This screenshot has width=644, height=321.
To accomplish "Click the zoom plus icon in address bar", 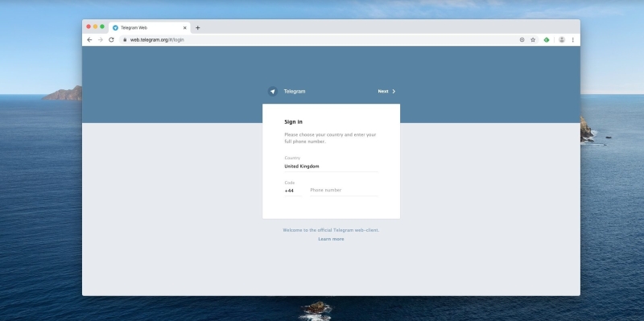I will [x=522, y=39].
